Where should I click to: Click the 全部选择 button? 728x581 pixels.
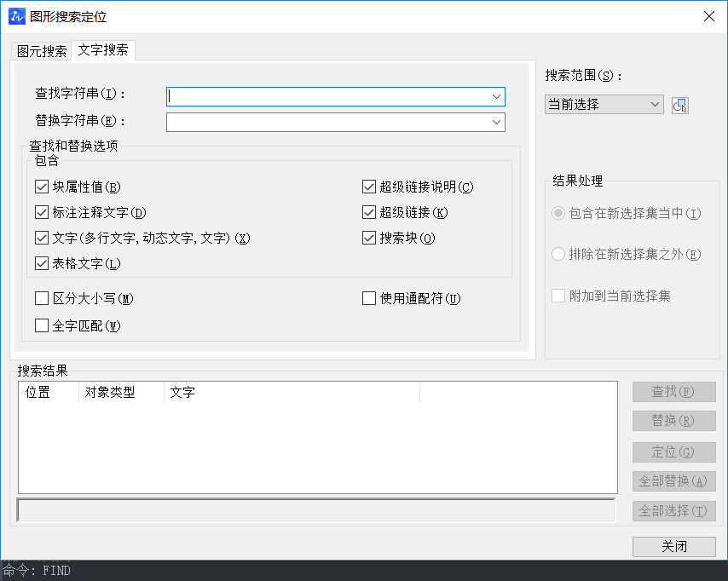(673, 510)
